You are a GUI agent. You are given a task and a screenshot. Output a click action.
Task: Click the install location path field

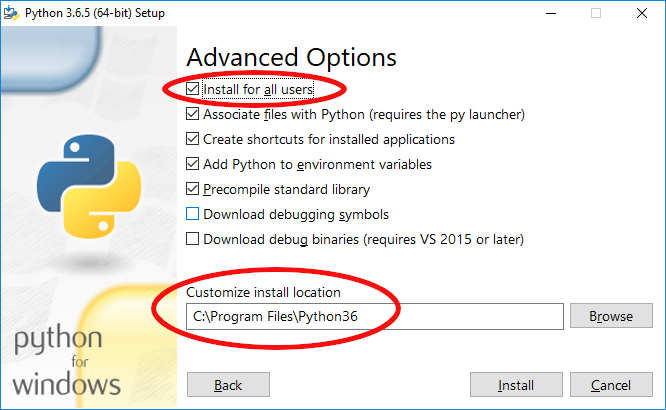click(375, 316)
